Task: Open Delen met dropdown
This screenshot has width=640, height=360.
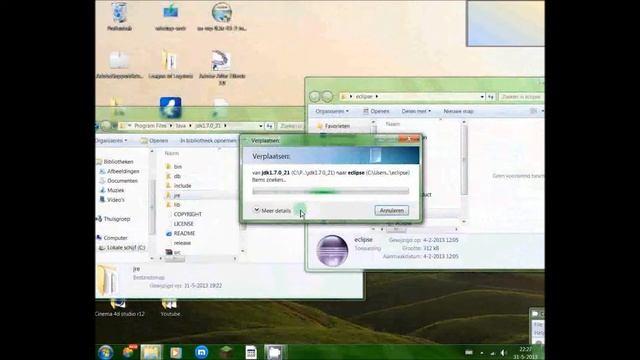Action: tap(416, 111)
